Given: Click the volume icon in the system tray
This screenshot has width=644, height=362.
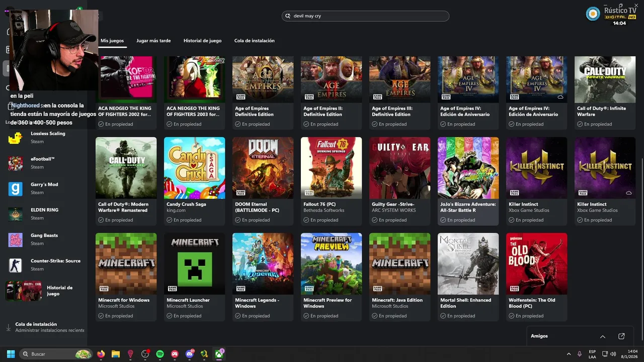Looking at the screenshot, I should point(613,354).
